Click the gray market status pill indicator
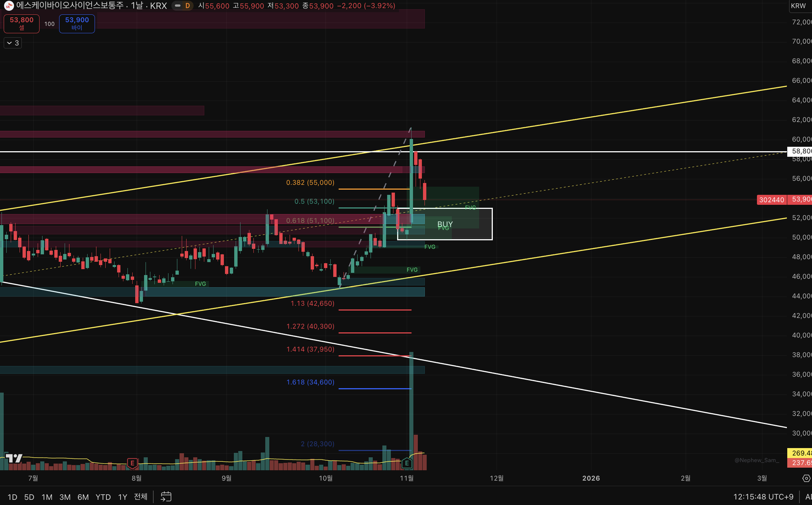Viewport: 812px width, 505px height. (x=178, y=6)
